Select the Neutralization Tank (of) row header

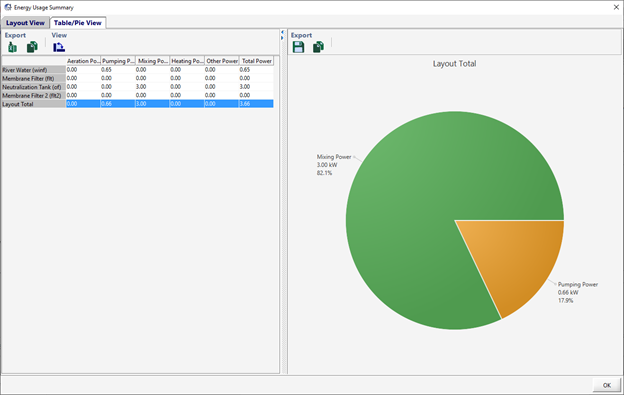point(34,87)
